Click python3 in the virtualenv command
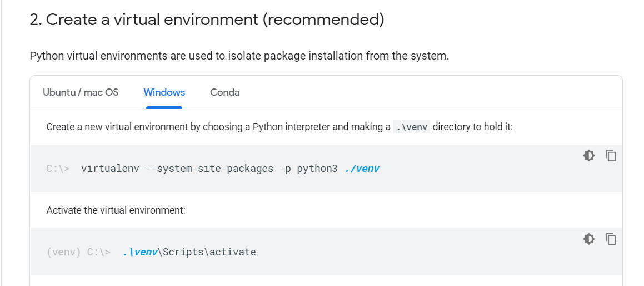644x286 pixels. click(x=317, y=169)
